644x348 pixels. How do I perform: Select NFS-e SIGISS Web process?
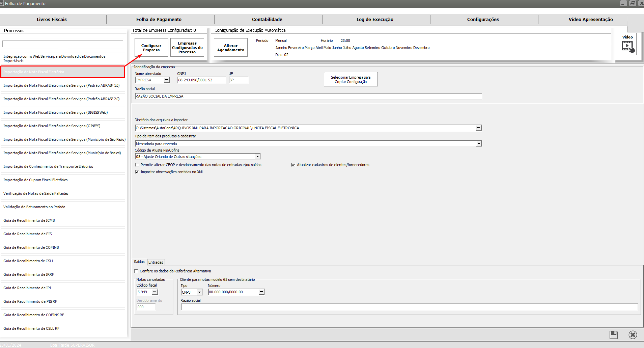63,113
